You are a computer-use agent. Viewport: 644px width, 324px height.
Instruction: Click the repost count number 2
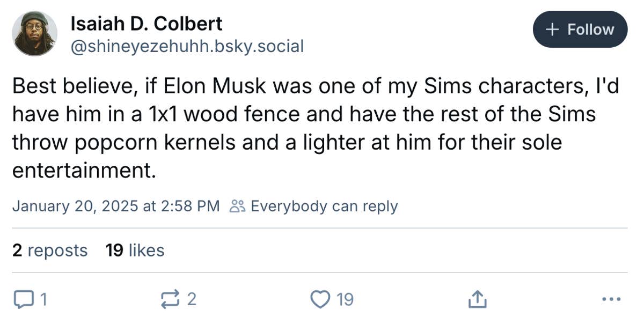coord(191,299)
